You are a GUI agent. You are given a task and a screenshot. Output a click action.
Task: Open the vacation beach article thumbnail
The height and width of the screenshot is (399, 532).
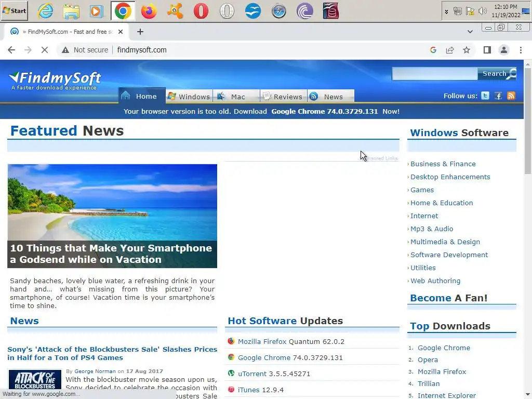(112, 216)
